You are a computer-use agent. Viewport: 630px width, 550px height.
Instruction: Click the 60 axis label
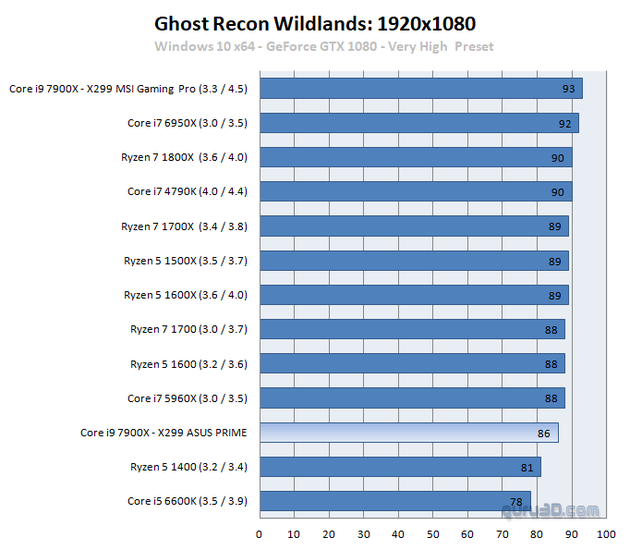pos(467,534)
